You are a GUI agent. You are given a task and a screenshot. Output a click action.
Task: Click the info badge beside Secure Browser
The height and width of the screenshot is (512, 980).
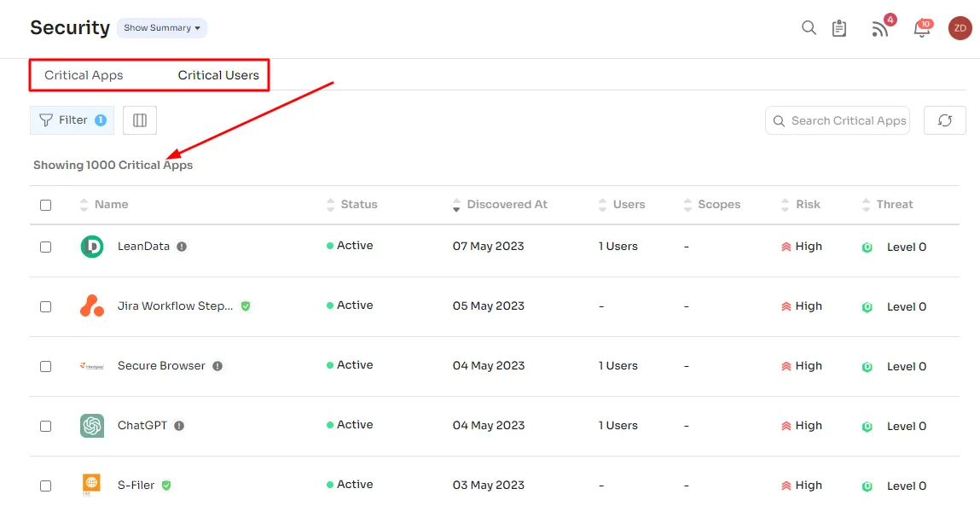217,366
